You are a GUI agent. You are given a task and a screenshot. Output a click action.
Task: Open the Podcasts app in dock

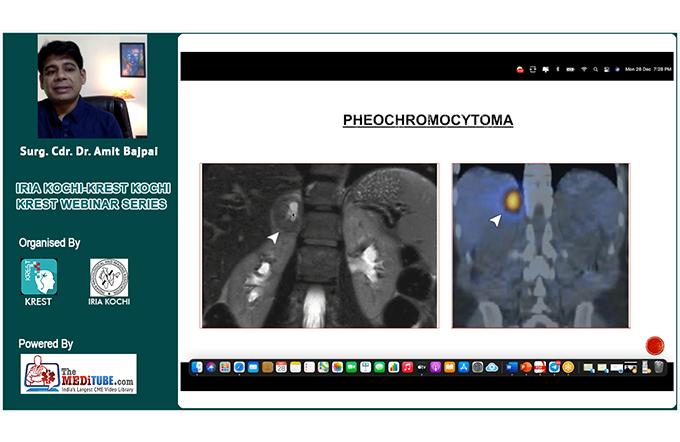tap(435, 367)
